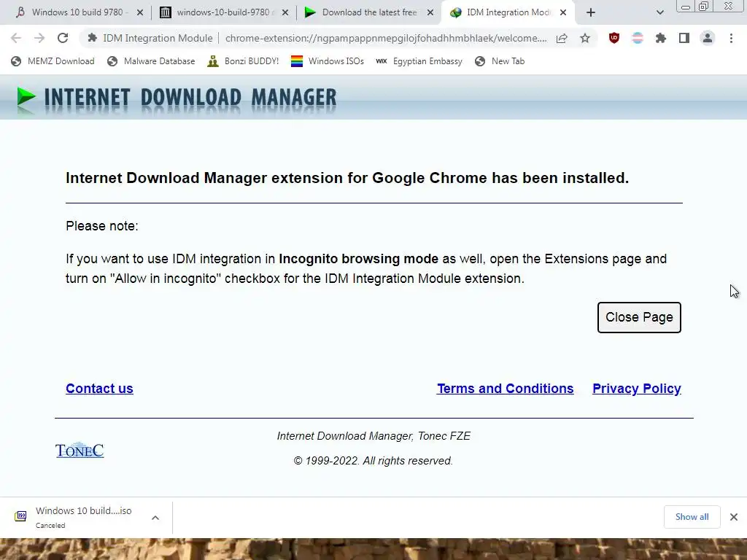Viewport: 747px width, 560px height.
Task: Close the Windows 10 build 9780 tab
Action: (140, 13)
